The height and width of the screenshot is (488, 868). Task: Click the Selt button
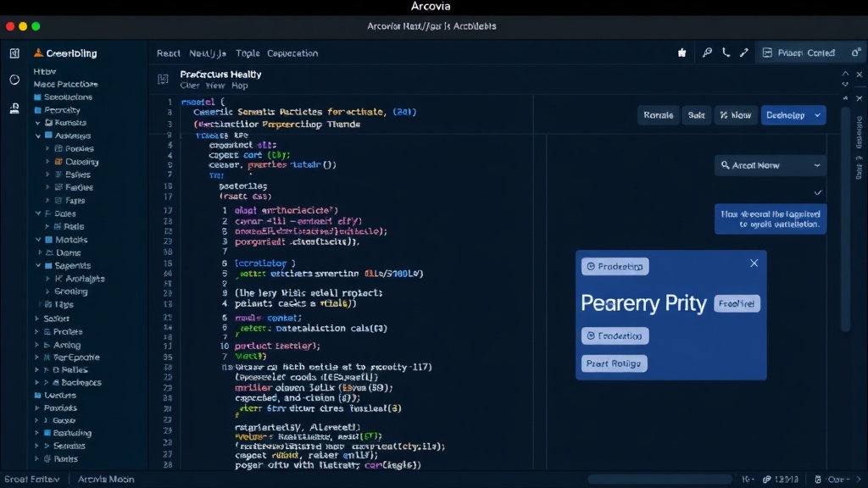(x=697, y=115)
